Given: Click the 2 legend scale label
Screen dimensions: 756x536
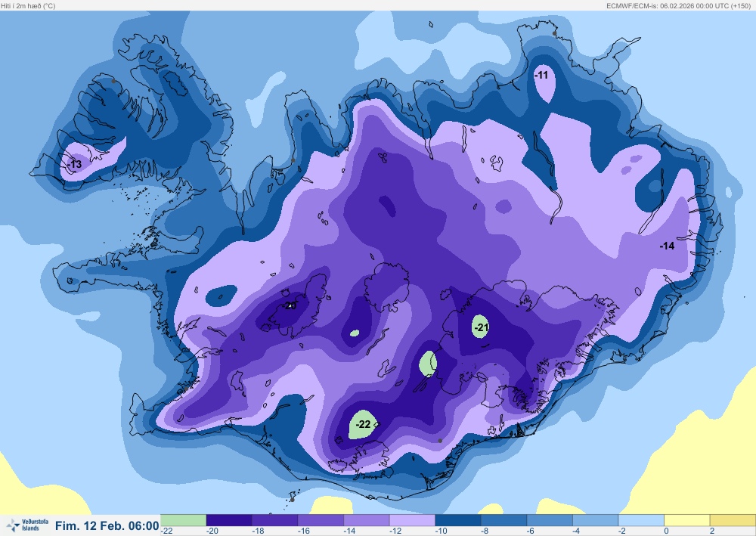Looking at the screenshot, I should coord(711,531).
